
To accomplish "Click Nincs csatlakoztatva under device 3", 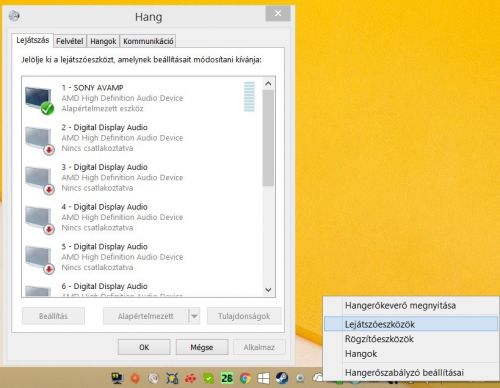I will click(x=97, y=188).
